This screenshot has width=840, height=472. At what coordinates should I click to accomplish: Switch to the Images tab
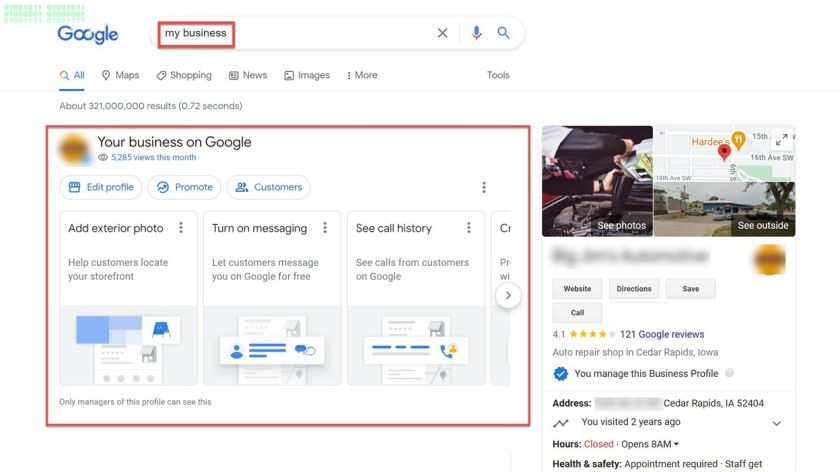coord(306,75)
